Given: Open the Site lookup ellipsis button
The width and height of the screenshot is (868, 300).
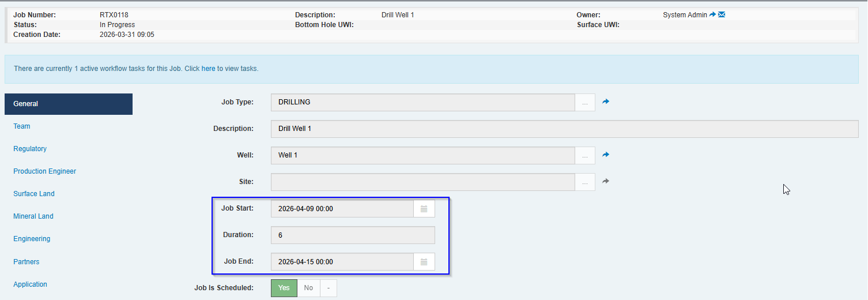Looking at the screenshot, I should click(x=585, y=182).
